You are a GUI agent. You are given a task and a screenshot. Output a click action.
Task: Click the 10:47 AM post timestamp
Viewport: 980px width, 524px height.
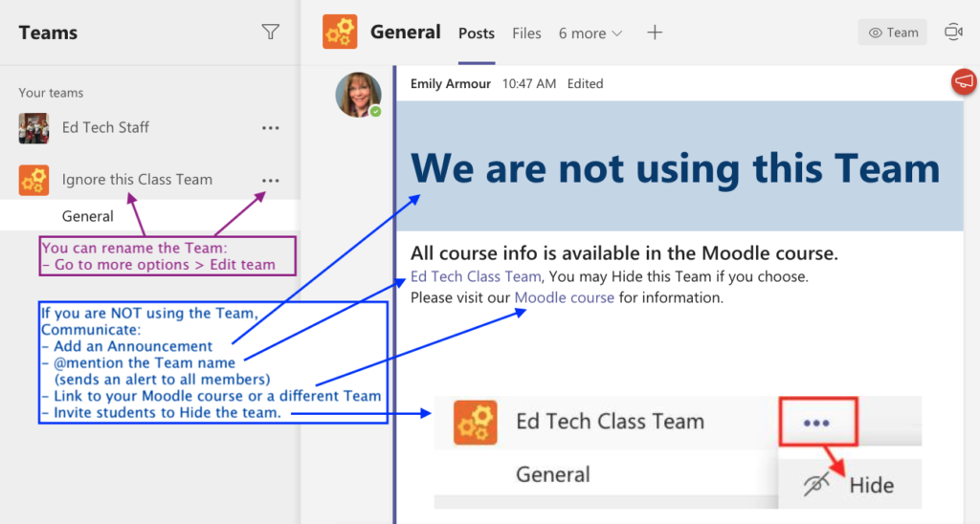pos(528,84)
